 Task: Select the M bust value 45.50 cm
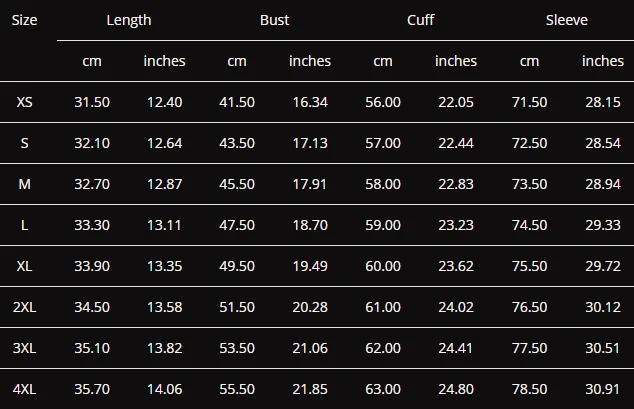pos(237,184)
